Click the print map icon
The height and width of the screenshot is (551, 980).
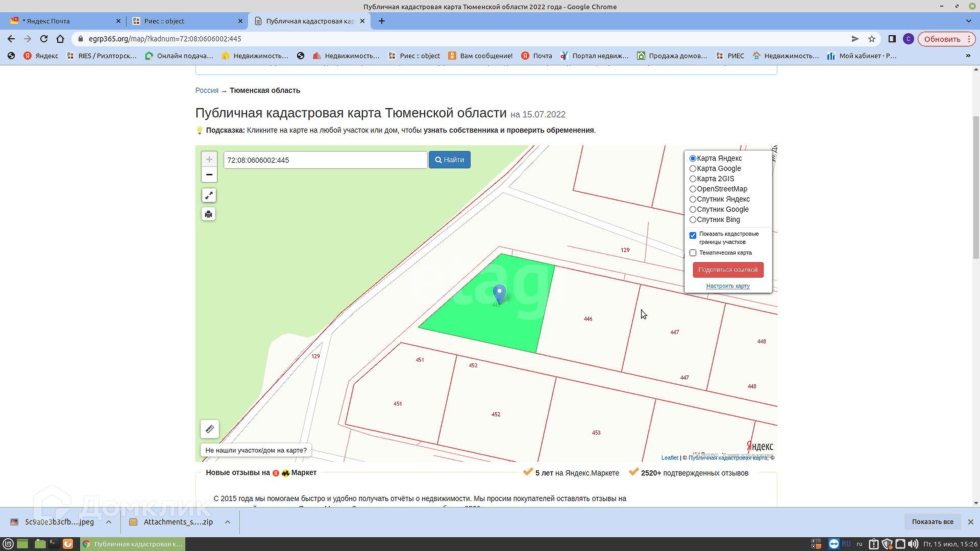click(208, 214)
